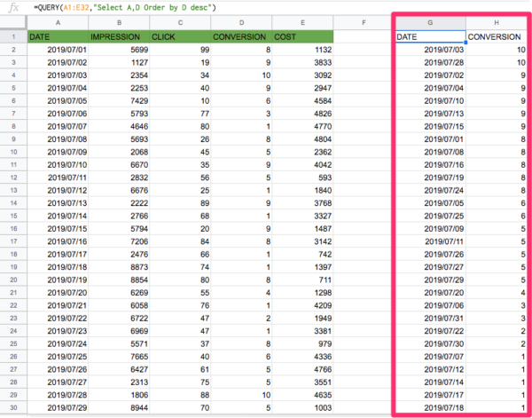Click cost value 1003
This screenshot has height=418, width=532.
pyautogui.click(x=302, y=408)
